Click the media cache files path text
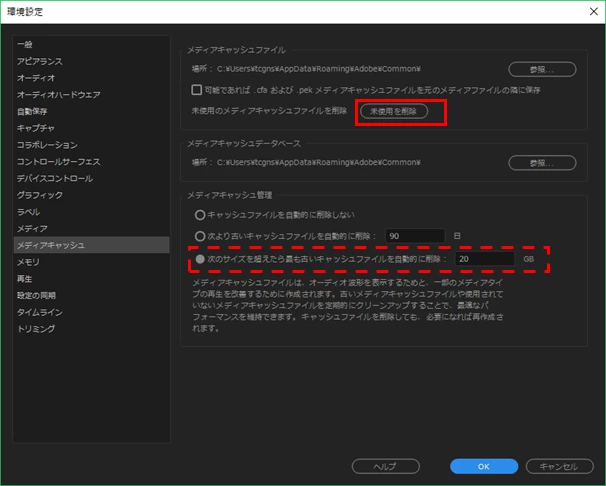The image size is (606, 486). pyautogui.click(x=319, y=69)
